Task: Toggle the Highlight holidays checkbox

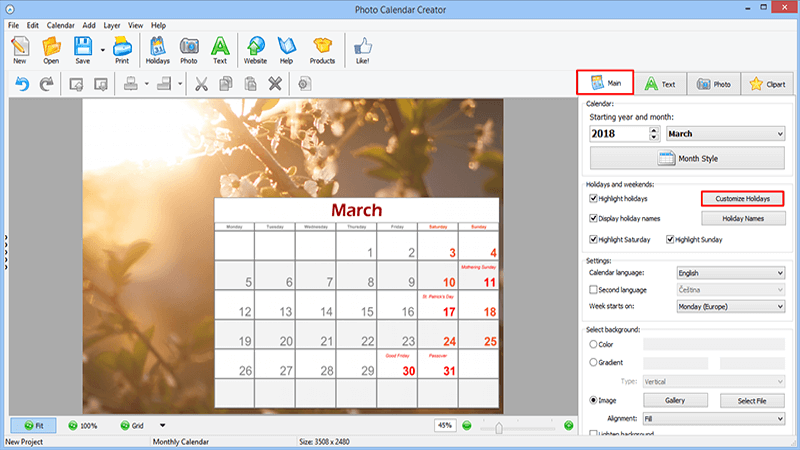Action: tap(593, 198)
